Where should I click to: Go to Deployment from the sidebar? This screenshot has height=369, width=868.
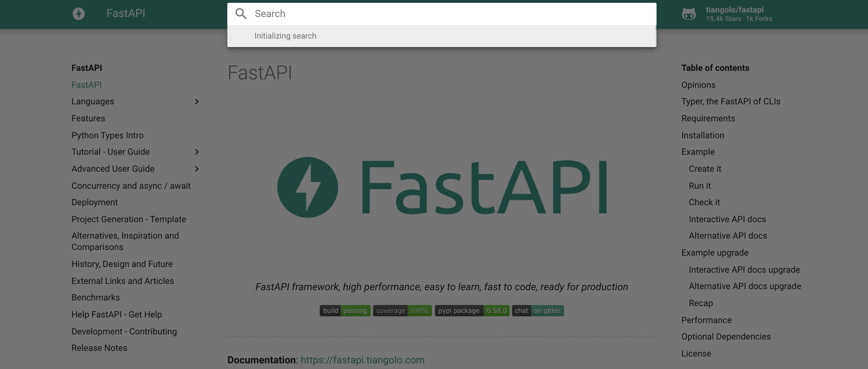[x=94, y=202]
